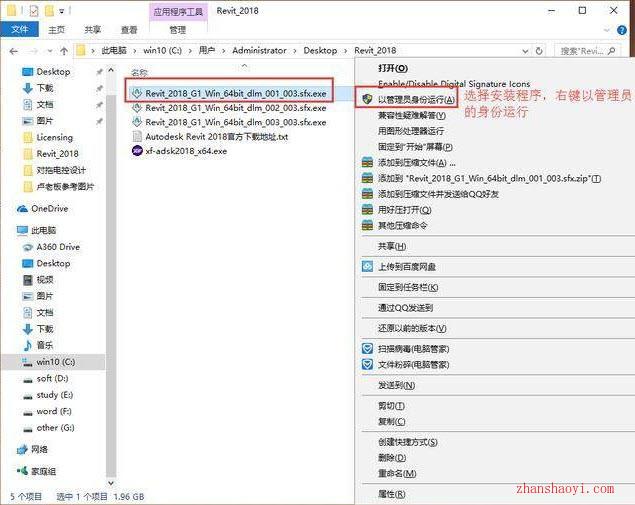The width and height of the screenshot is (635, 505).
Task: Open recent locations dropdown arrow
Action: (50, 51)
